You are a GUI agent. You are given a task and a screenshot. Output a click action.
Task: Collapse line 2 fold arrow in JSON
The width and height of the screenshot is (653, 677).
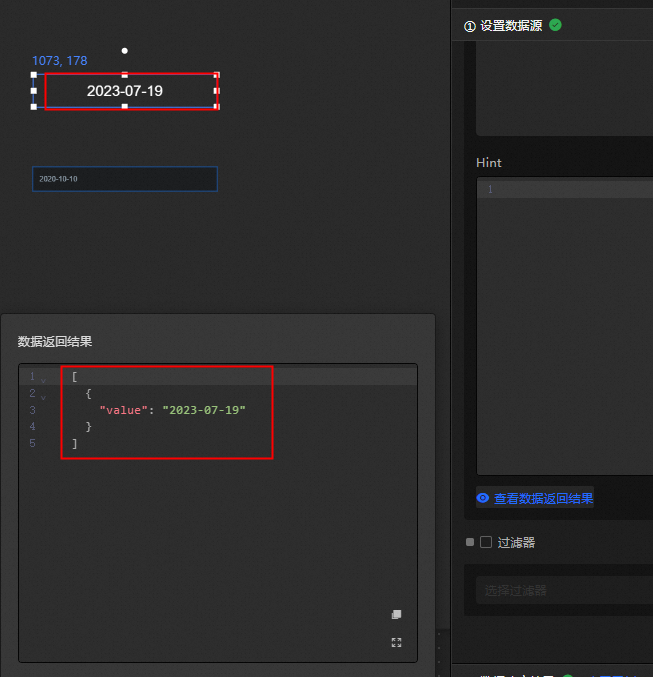[x=43, y=397]
